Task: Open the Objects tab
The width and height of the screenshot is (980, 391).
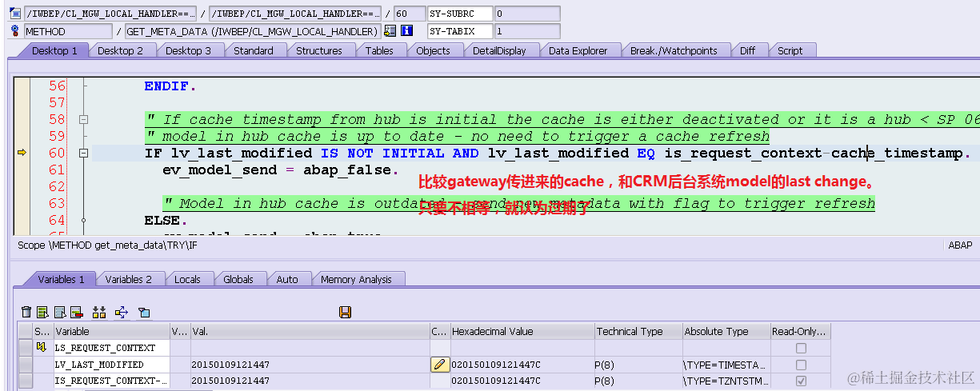Action: 434,50
